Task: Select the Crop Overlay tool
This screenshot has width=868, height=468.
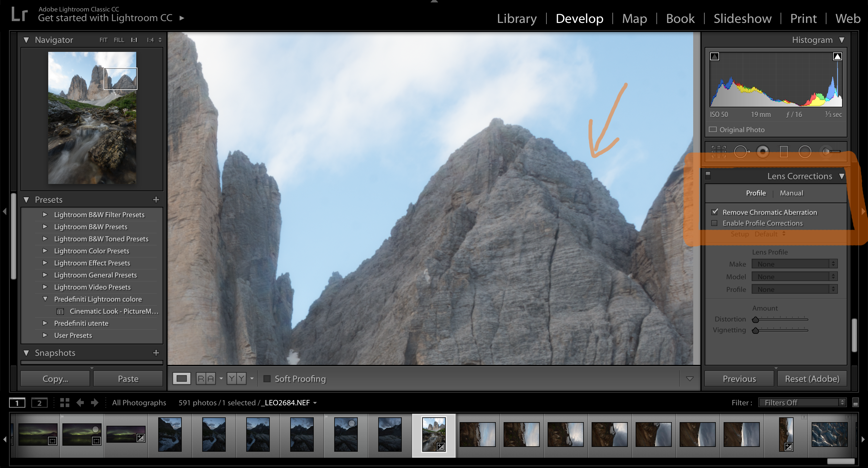Action: pos(719,152)
